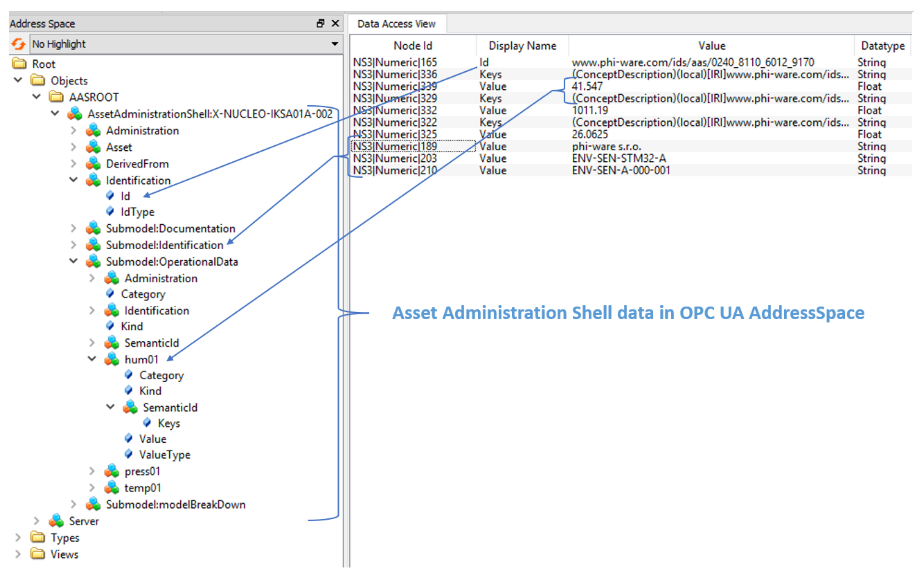Click the Server object icon
The width and height of the screenshot is (924, 580).
pos(56,521)
